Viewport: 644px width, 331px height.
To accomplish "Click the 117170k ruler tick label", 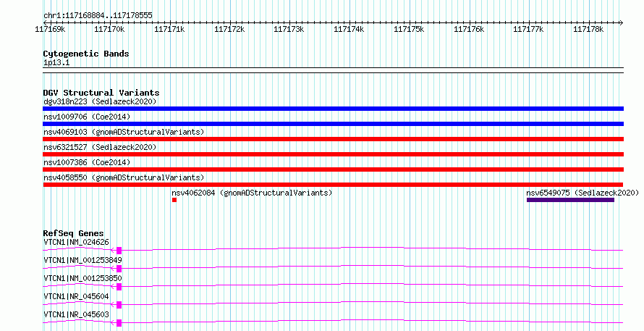I will [x=110, y=29].
